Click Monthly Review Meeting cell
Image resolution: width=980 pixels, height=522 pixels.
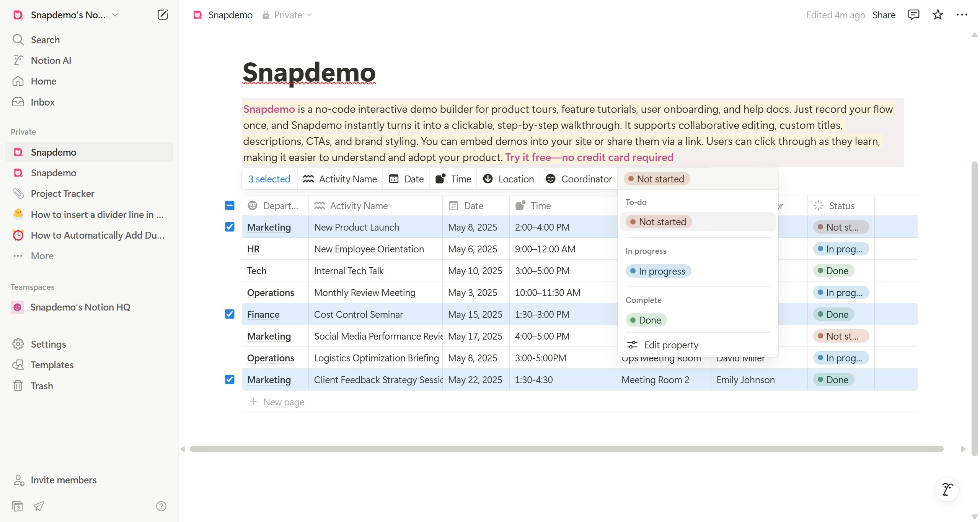click(x=375, y=293)
